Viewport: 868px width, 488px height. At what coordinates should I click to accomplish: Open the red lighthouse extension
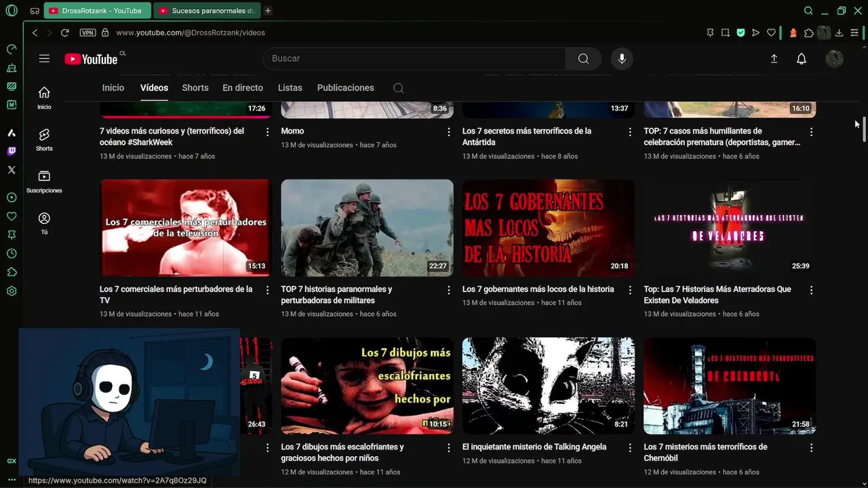793,33
